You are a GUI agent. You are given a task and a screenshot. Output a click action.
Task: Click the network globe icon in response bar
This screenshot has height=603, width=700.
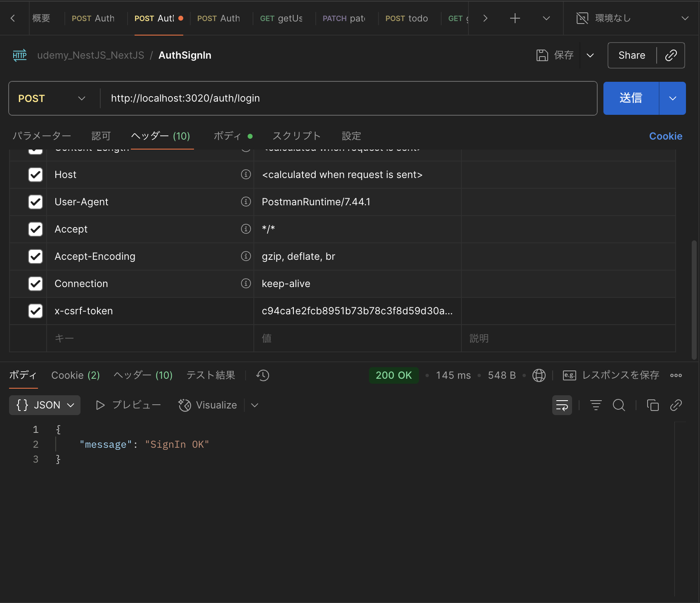point(539,375)
